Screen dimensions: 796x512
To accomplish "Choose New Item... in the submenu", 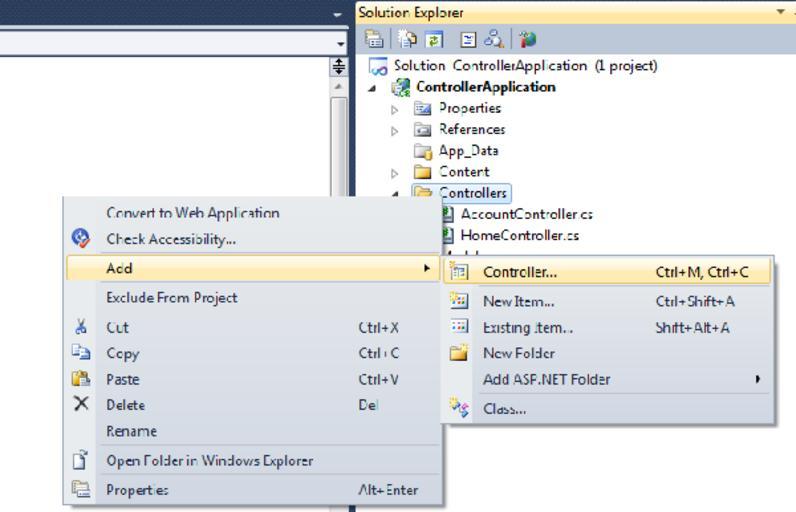I will [x=518, y=301].
